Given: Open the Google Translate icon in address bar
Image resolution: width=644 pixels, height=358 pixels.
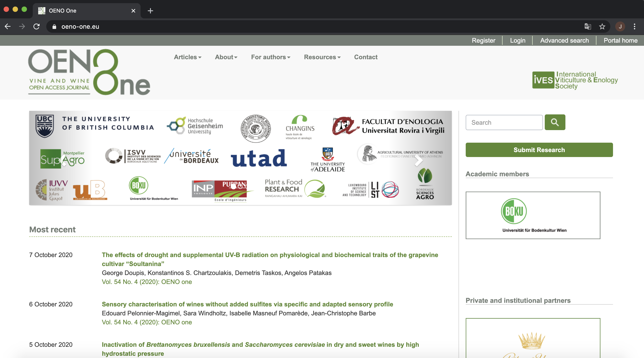Looking at the screenshot, I should point(588,26).
